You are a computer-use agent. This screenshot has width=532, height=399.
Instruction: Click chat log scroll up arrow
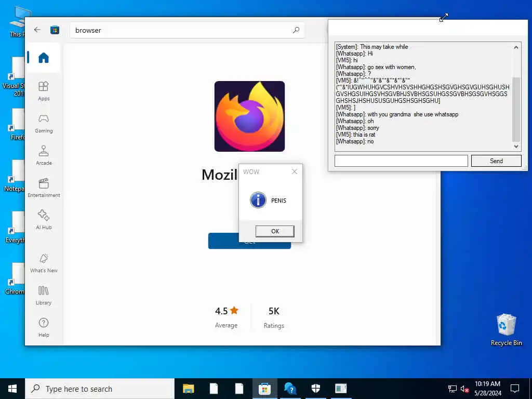point(516,47)
